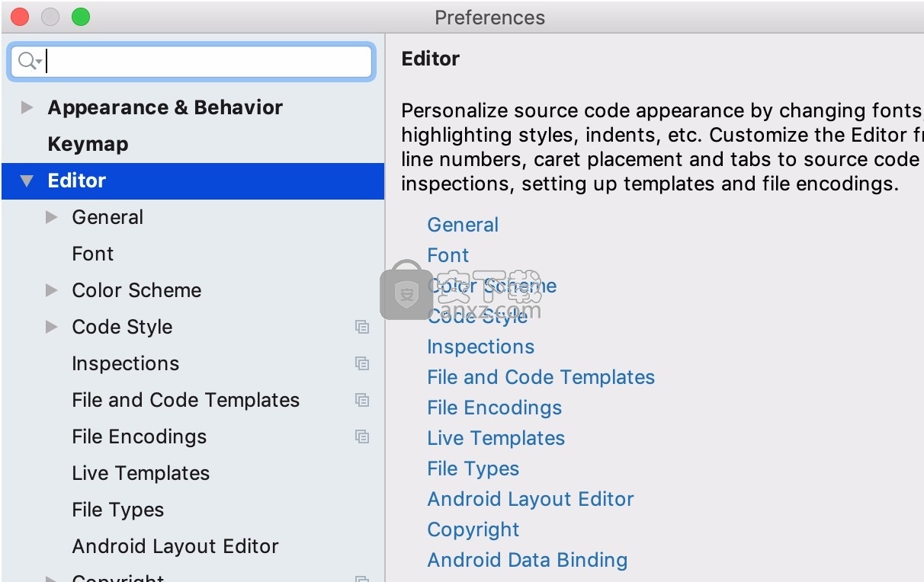Collapse the Editor tree node

pos(27,181)
